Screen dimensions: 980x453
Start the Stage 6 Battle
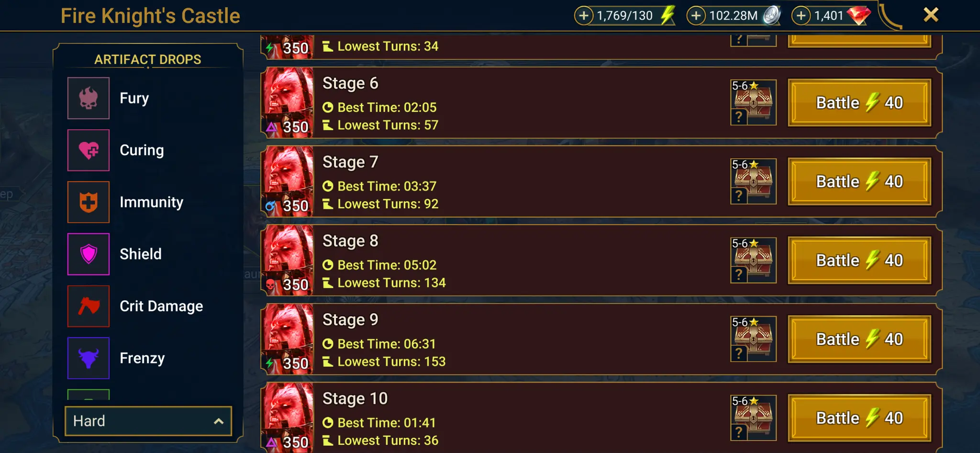point(859,102)
